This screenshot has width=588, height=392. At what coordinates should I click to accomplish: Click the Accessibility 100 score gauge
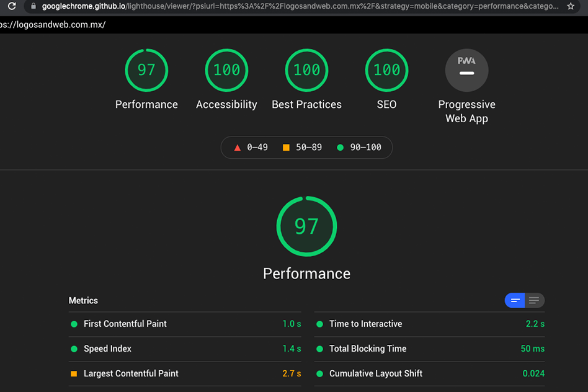(x=226, y=70)
